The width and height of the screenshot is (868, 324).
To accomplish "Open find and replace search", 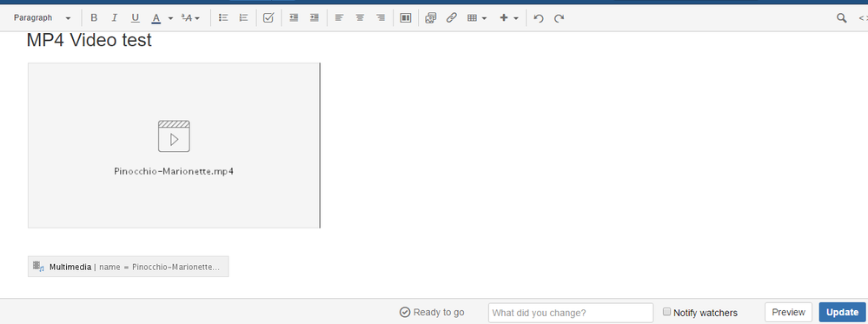I will (841, 17).
